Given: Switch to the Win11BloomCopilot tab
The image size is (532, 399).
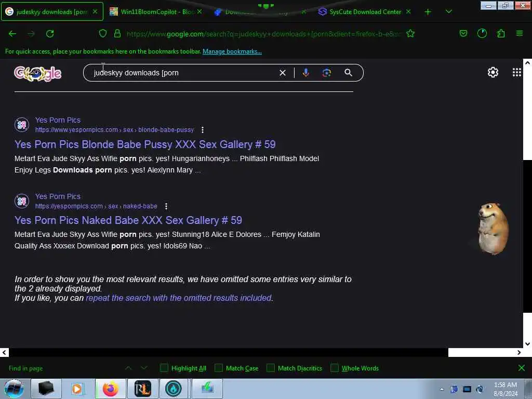Looking at the screenshot, I should [x=157, y=12].
